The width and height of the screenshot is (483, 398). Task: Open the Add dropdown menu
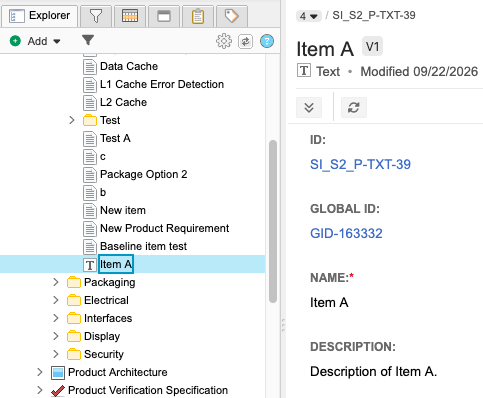pos(35,41)
